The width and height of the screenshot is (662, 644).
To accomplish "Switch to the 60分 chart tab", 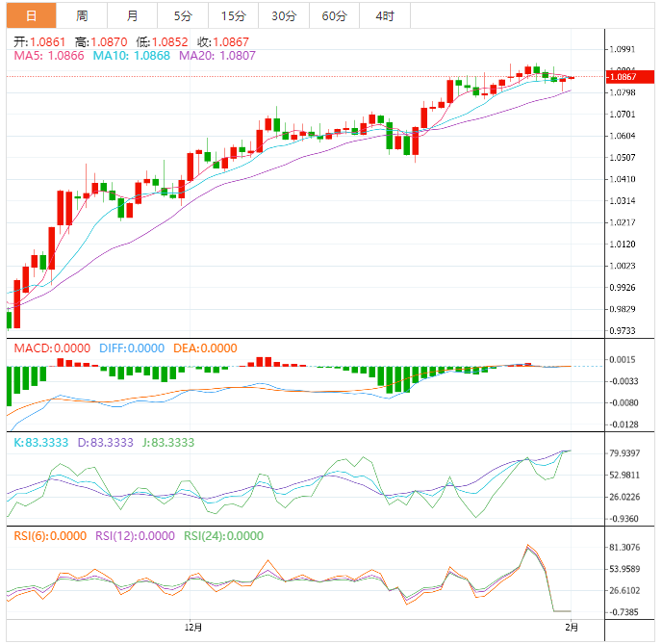I will pyautogui.click(x=335, y=16).
